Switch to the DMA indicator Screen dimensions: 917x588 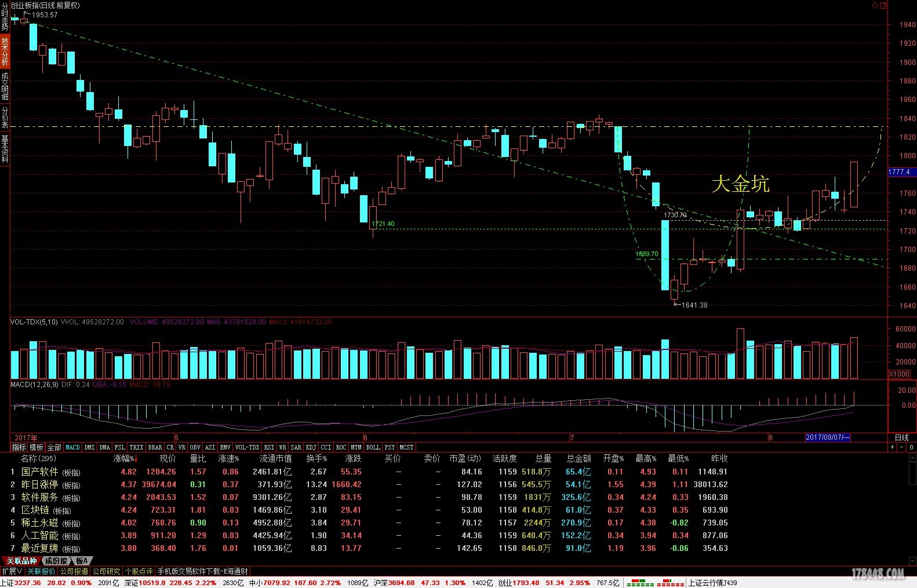coord(105,447)
